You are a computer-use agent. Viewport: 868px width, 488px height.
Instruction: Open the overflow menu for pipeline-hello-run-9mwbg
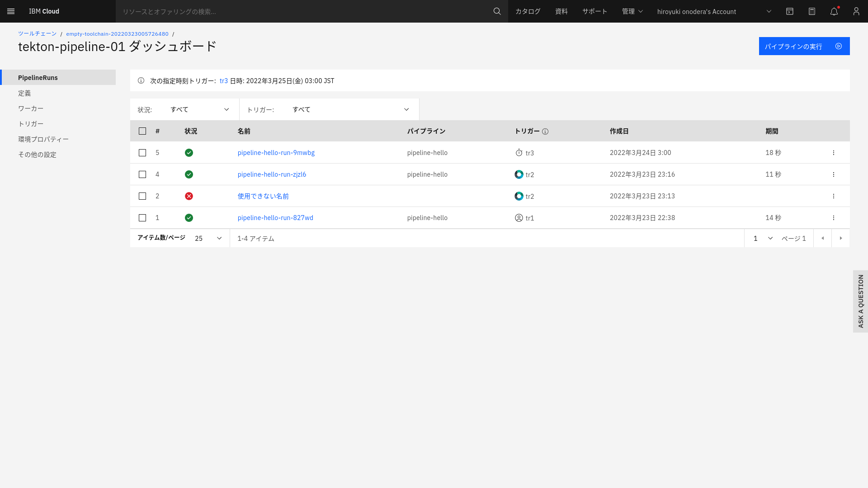click(834, 153)
